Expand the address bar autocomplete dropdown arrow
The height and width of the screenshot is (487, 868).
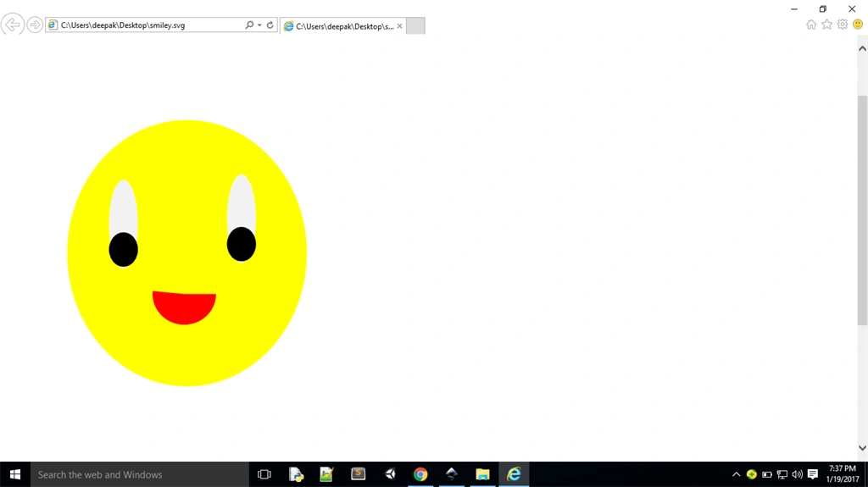point(259,25)
